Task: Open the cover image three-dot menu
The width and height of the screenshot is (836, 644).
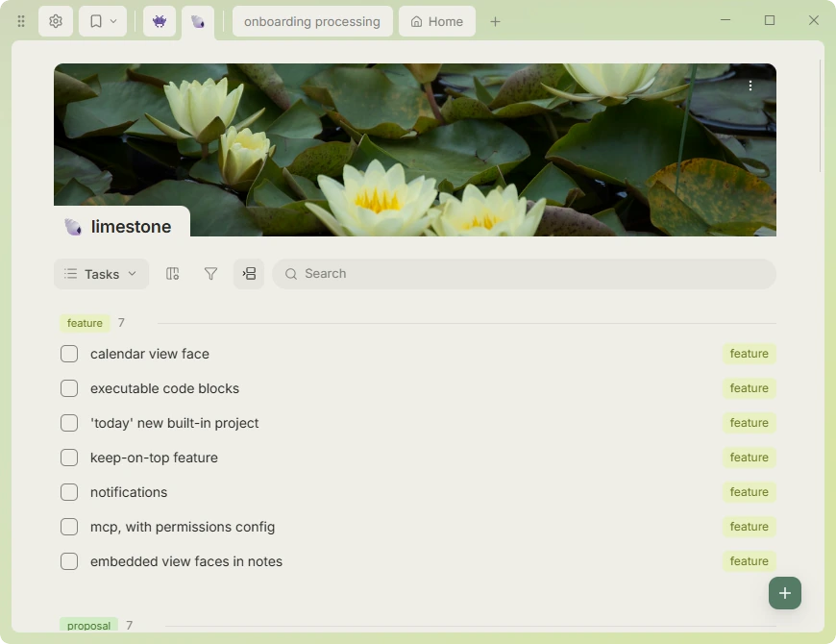Action: pos(750,86)
